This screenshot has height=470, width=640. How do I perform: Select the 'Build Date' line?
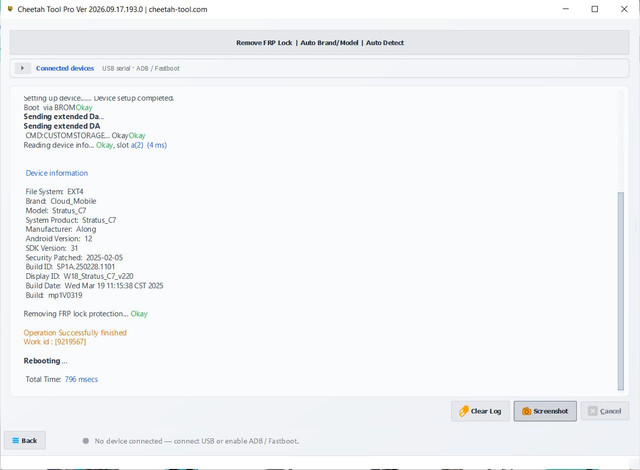[x=94, y=286]
